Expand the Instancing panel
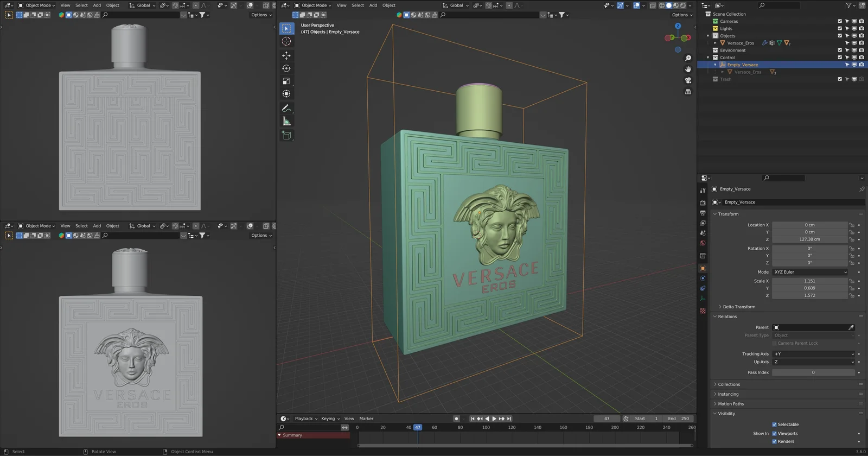Screen dimensions: 868x456 click(728, 394)
